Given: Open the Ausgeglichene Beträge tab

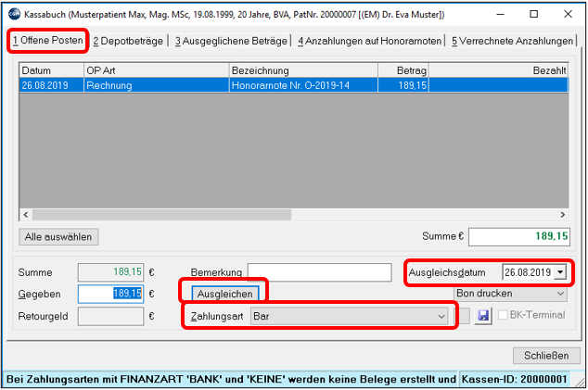Looking at the screenshot, I should pyautogui.click(x=231, y=41).
